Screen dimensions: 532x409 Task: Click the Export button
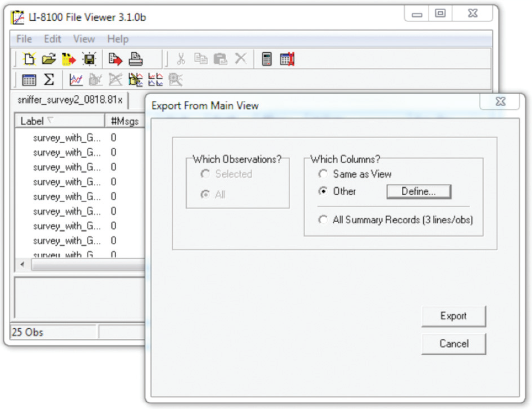pyautogui.click(x=453, y=316)
